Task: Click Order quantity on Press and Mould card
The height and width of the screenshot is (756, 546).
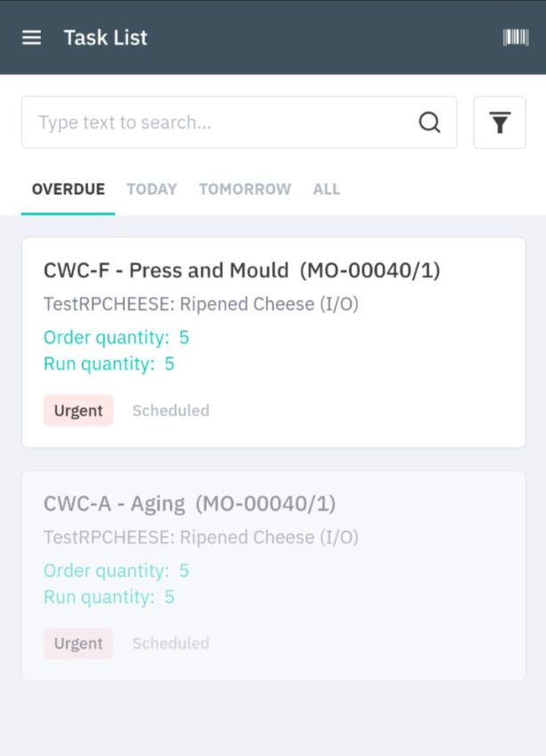Action: tap(116, 337)
